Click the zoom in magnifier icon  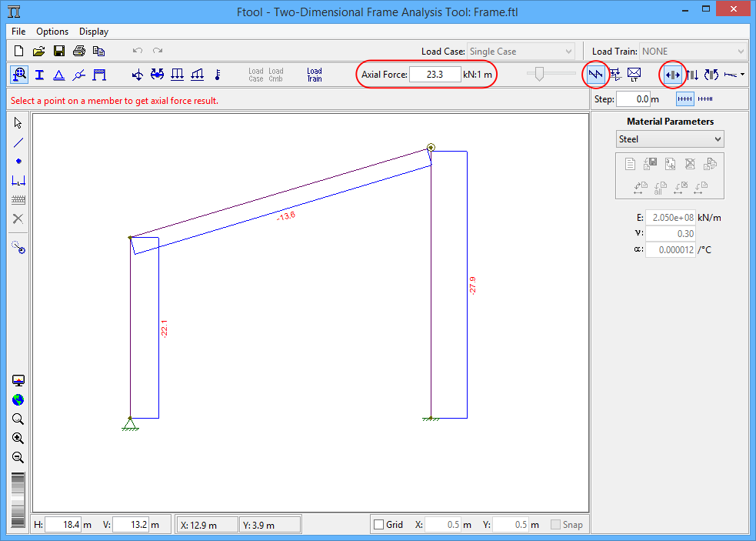click(x=18, y=438)
